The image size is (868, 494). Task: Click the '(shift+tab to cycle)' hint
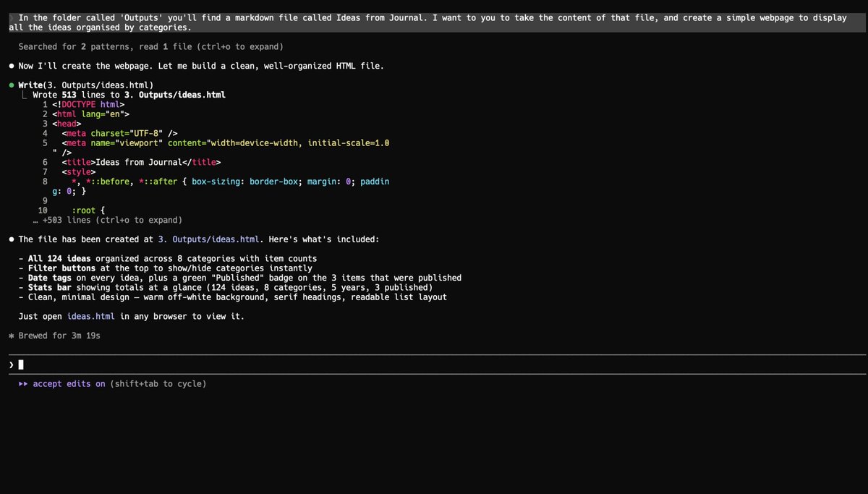(x=158, y=384)
